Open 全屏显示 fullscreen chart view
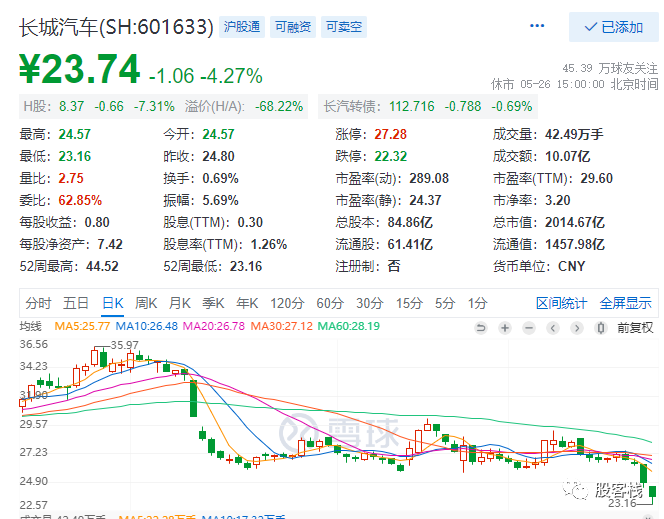 [625, 303]
